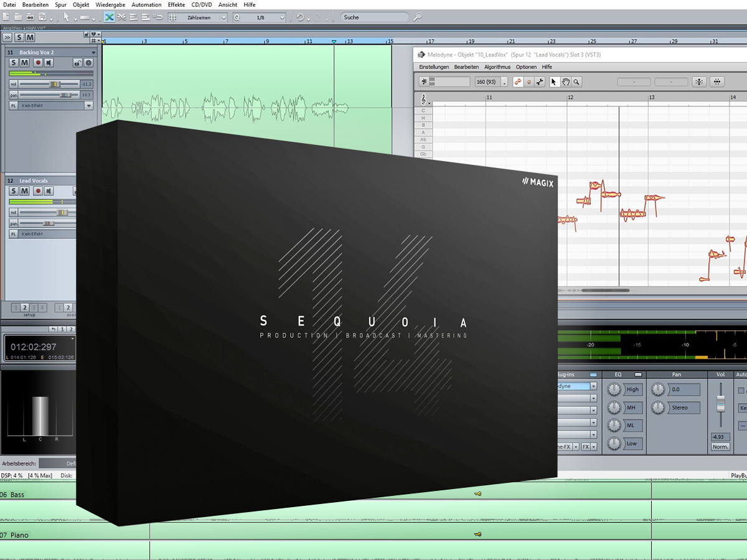747x560 pixels.
Task: Open the Datei menu
Action: pos(9,4)
